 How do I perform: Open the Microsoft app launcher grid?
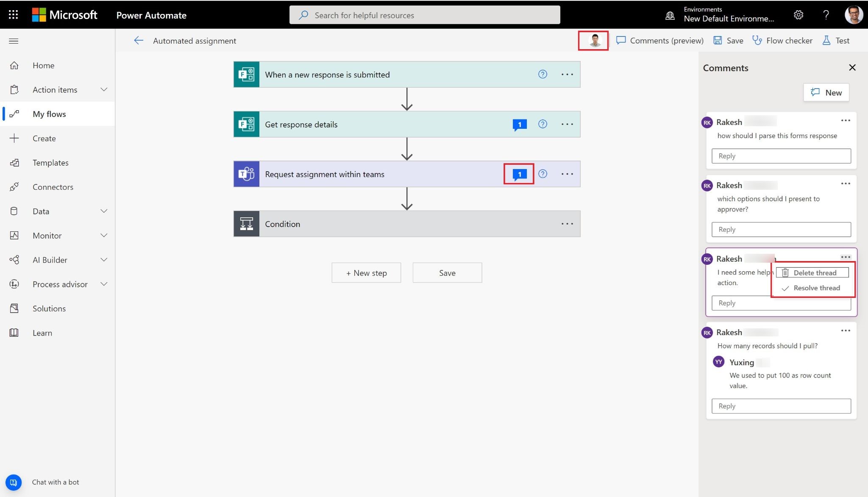13,14
